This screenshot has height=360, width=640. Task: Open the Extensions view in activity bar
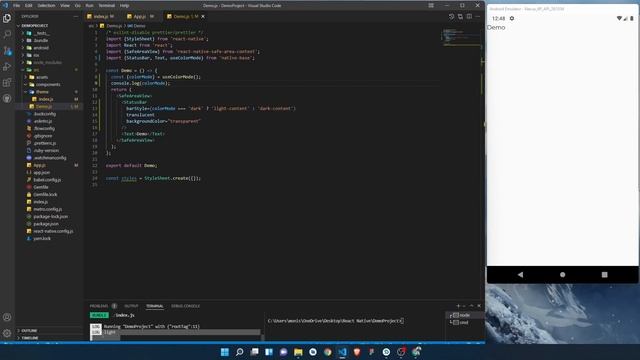click(7, 82)
